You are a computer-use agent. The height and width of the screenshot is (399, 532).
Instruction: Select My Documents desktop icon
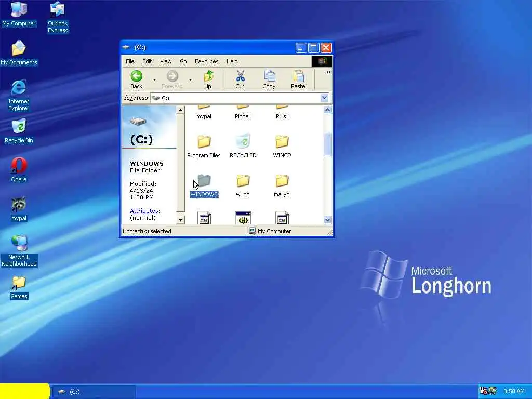19,53
